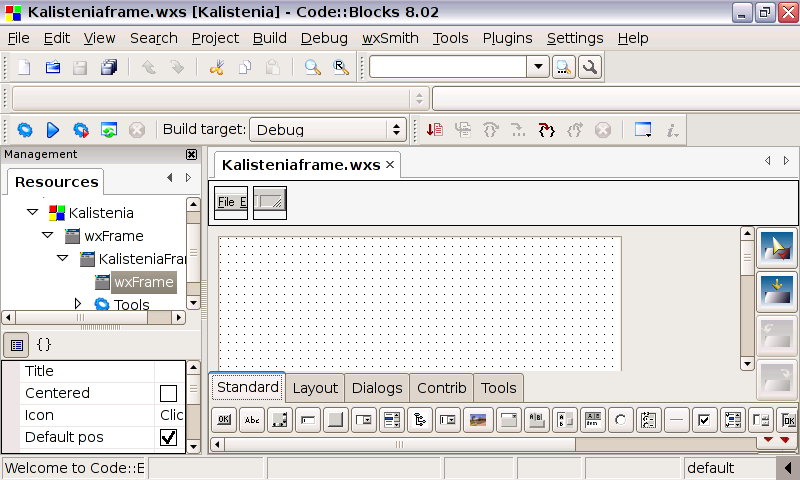Collapse the KalisteniaFrame tree node
Image resolution: width=800 pixels, height=480 pixels.
tap(63, 258)
